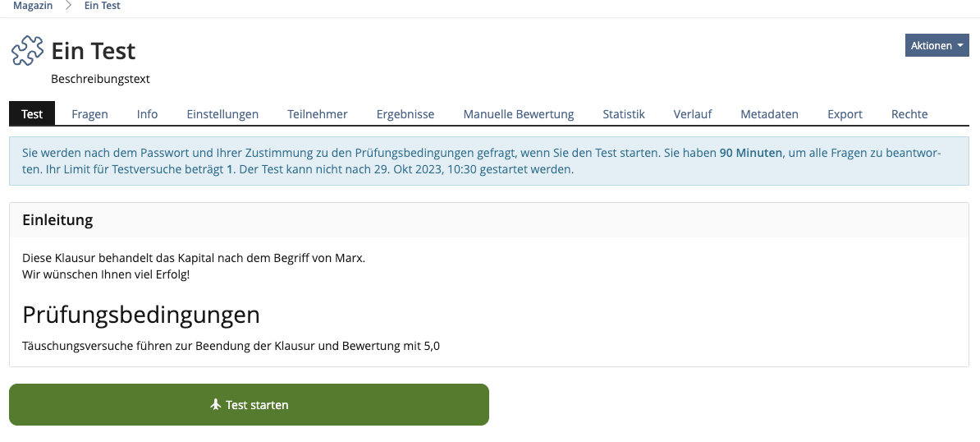Click the breadcrumb chevron separator
980x442 pixels.
point(69,6)
